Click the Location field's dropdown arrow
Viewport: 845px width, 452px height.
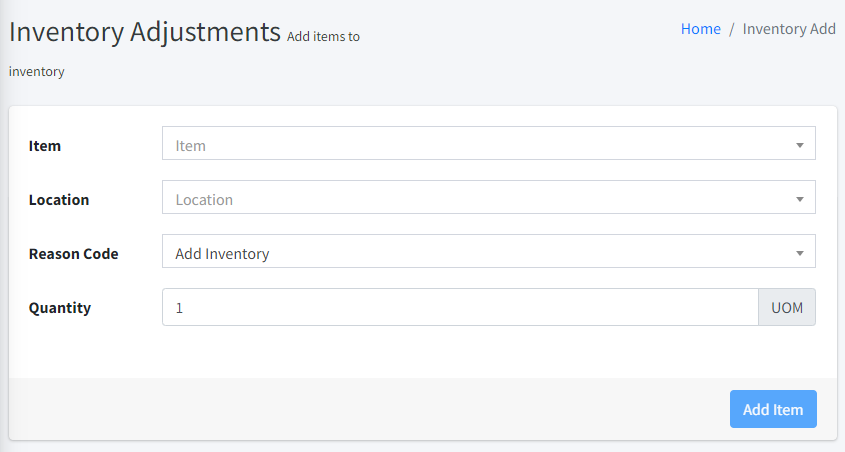pyautogui.click(x=799, y=200)
